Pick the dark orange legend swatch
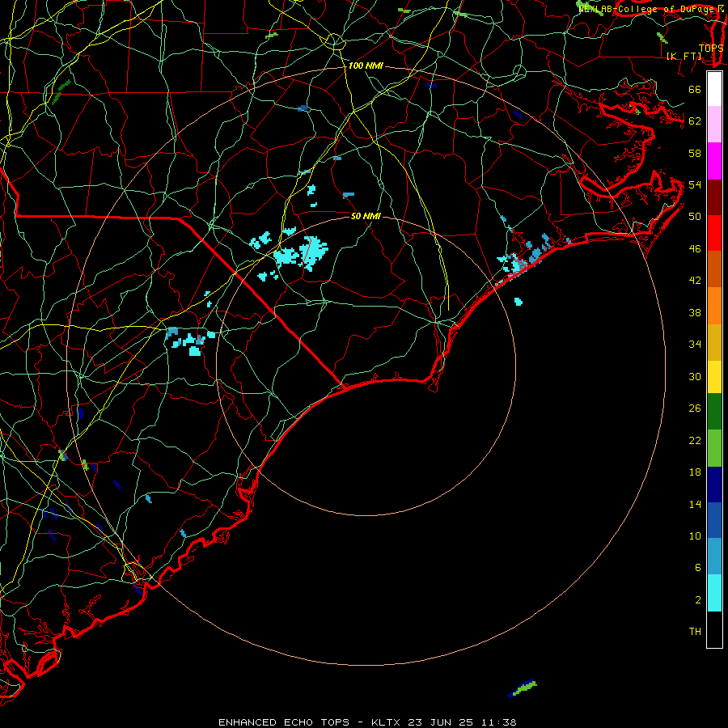The width and height of the screenshot is (728, 728). point(714,269)
